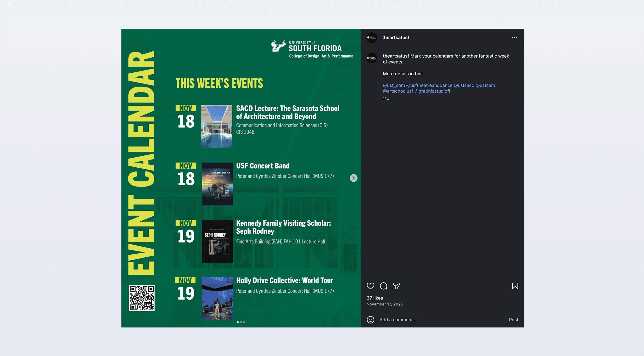Open @usf_som mention link
The width and height of the screenshot is (644, 356).
393,85
